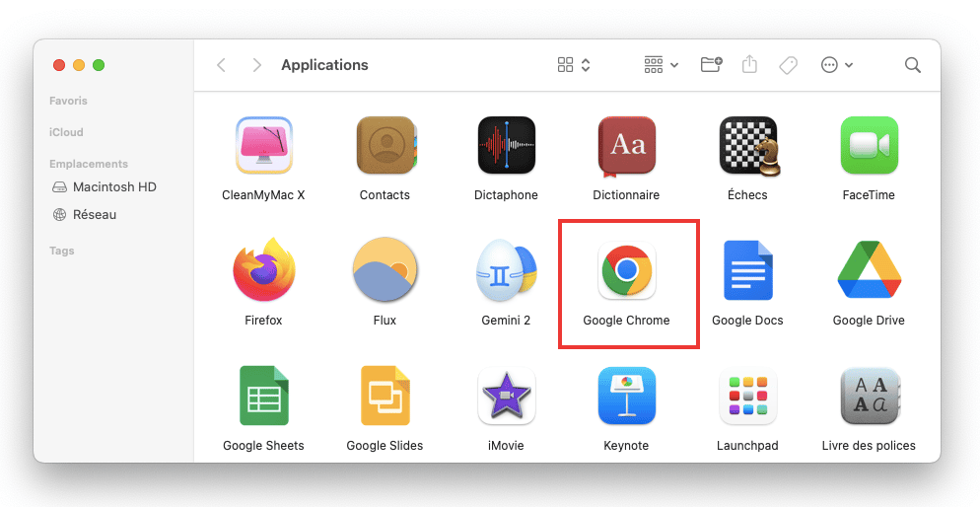Click the CleanMyMac X name label
Screen dimensions: 980x507
(x=263, y=195)
